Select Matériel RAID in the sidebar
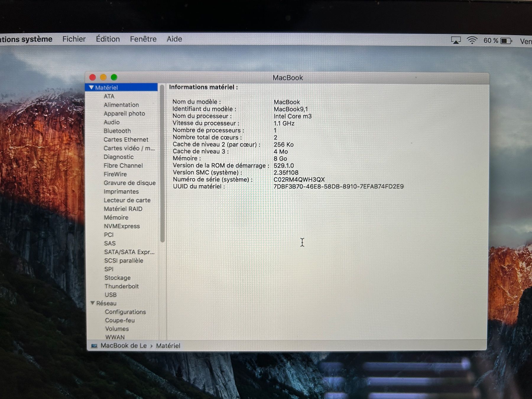 click(x=123, y=209)
